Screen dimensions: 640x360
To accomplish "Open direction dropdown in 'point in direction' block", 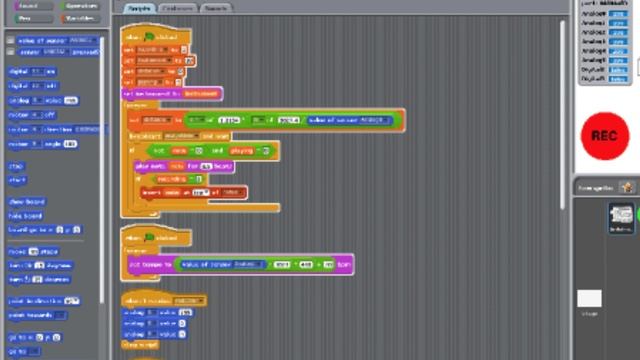I will click(71, 301).
